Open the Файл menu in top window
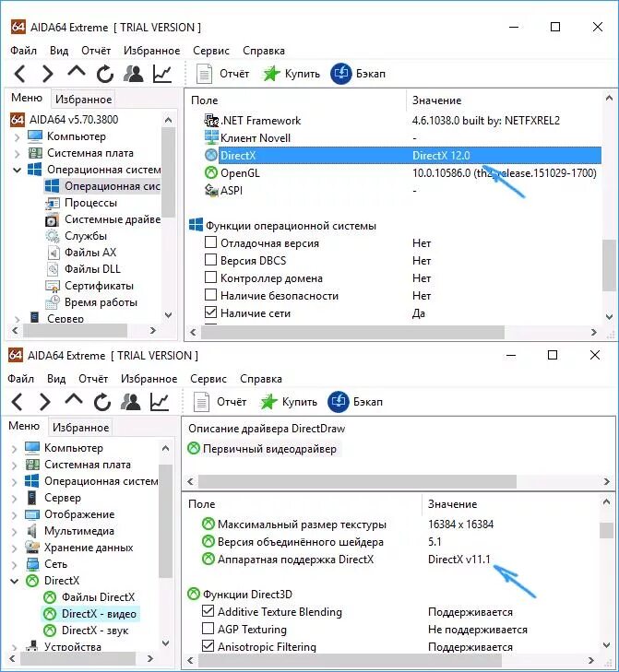Screen dimensions: 619x672 pyautogui.click(x=23, y=51)
